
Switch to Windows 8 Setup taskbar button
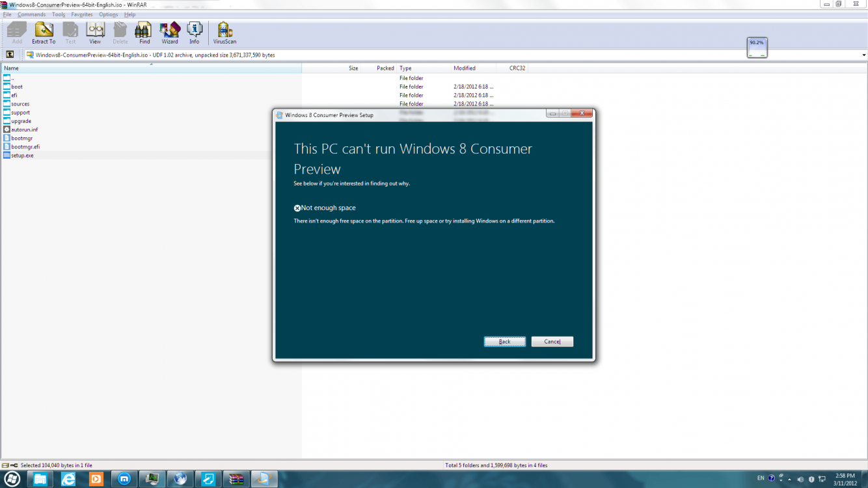tap(264, 480)
